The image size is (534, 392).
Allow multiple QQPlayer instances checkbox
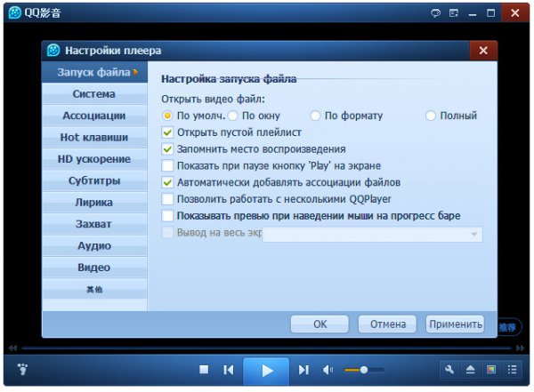click(x=167, y=199)
